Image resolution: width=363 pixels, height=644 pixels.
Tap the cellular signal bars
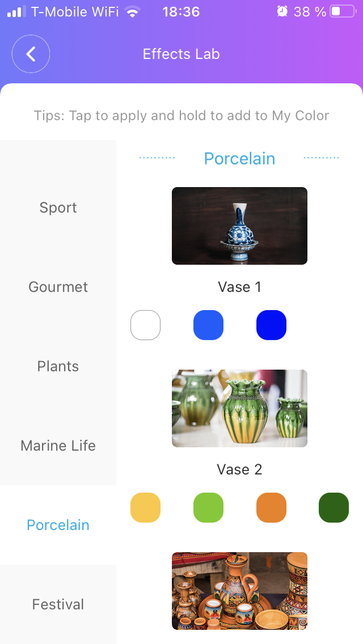[16, 12]
